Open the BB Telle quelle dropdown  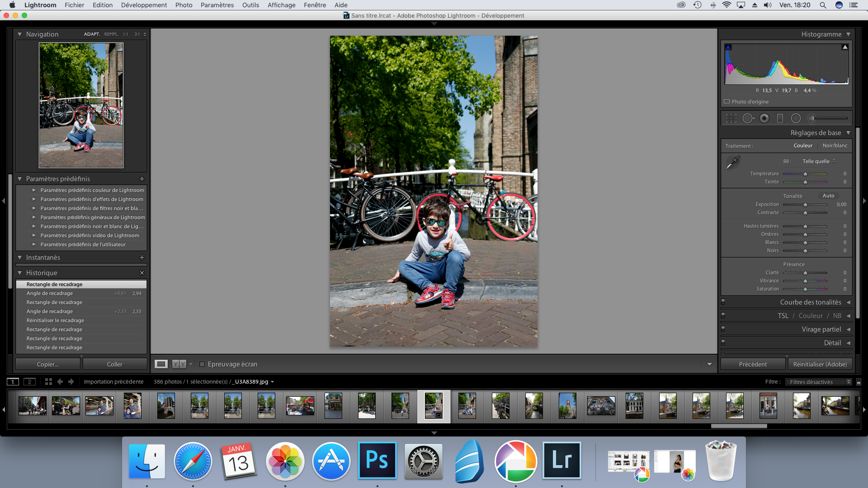(x=819, y=161)
